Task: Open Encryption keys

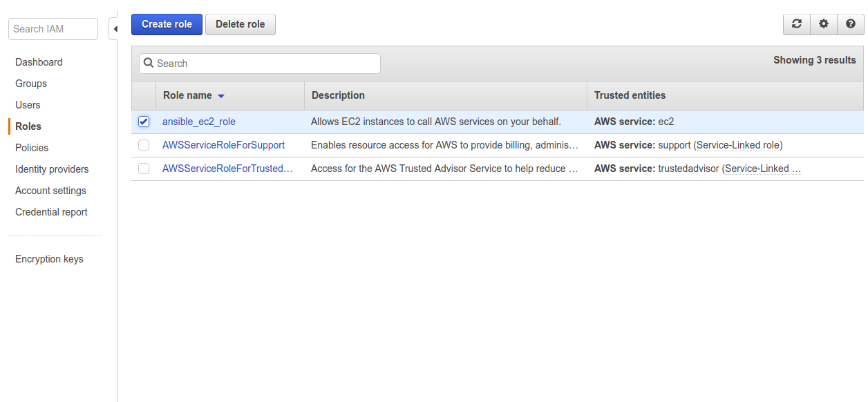Action: tap(49, 259)
